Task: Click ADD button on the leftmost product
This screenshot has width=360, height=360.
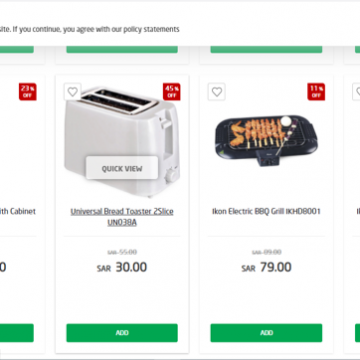Action: pos(17,333)
